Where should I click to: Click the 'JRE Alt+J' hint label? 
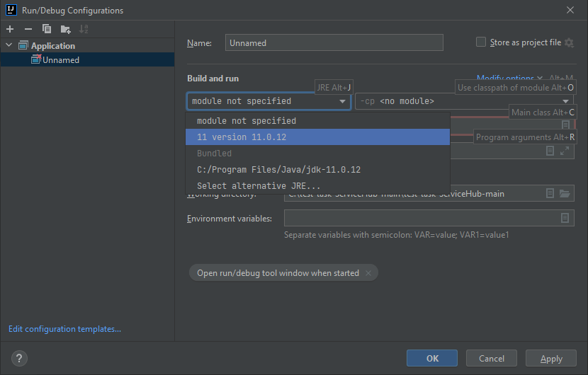point(334,87)
